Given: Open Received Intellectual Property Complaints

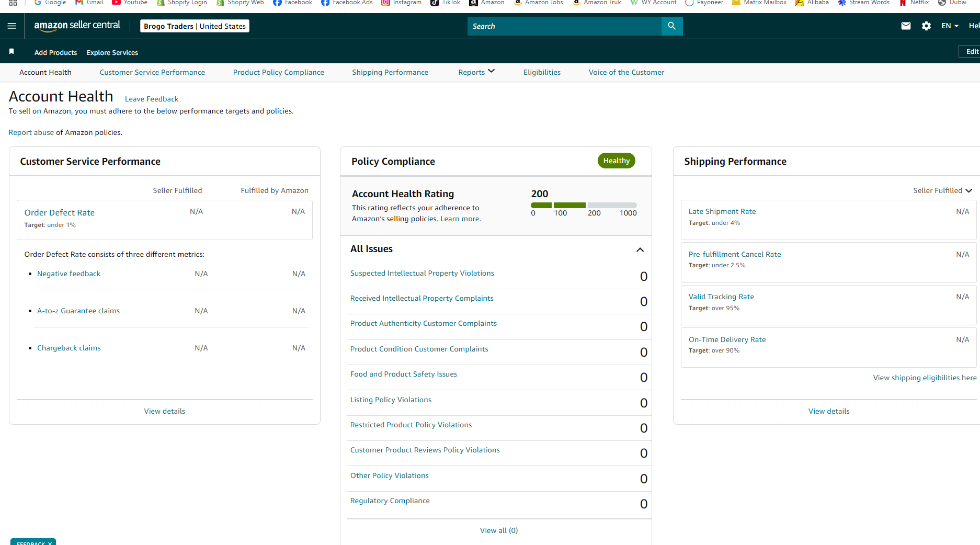Looking at the screenshot, I should pos(421,298).
